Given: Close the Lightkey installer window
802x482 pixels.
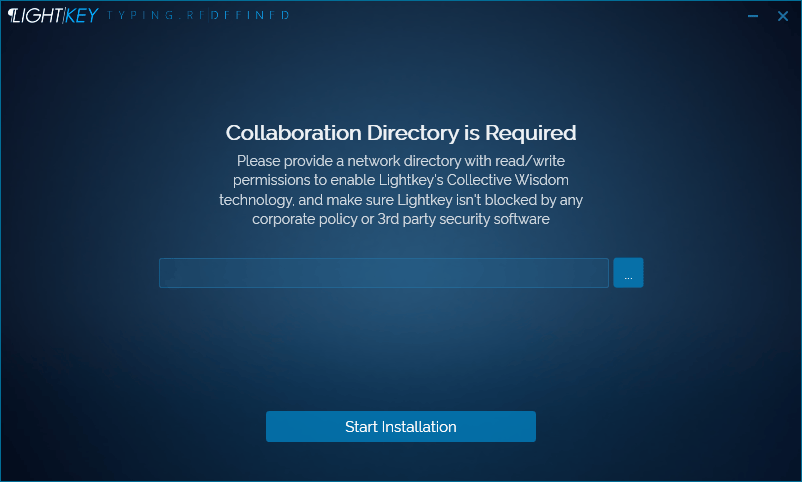Looking at the screenshot, I should [783, 16].
